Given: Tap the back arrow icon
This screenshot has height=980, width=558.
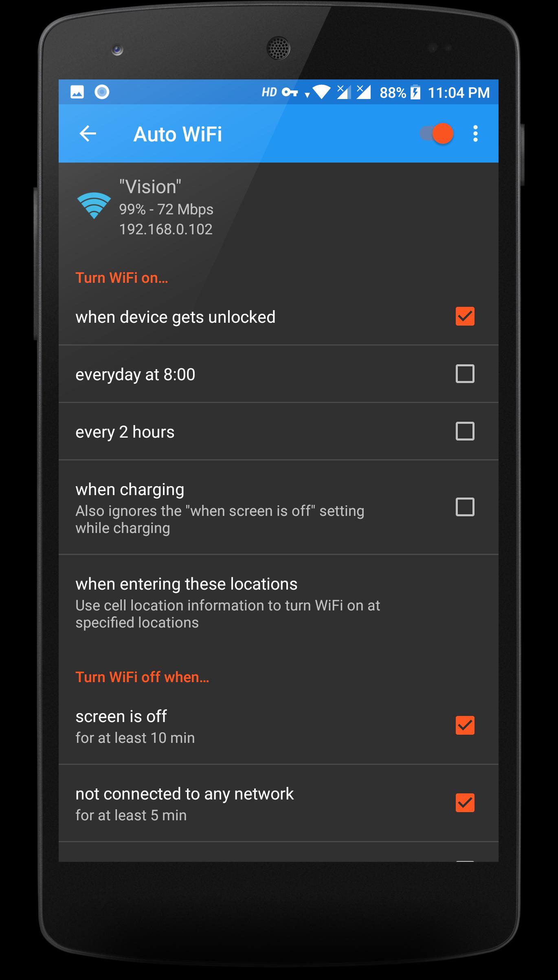Looking at the screenshot, I should (88, 134).
